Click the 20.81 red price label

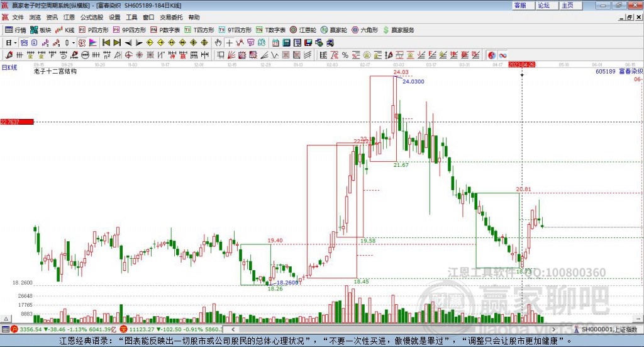(524, 190)
